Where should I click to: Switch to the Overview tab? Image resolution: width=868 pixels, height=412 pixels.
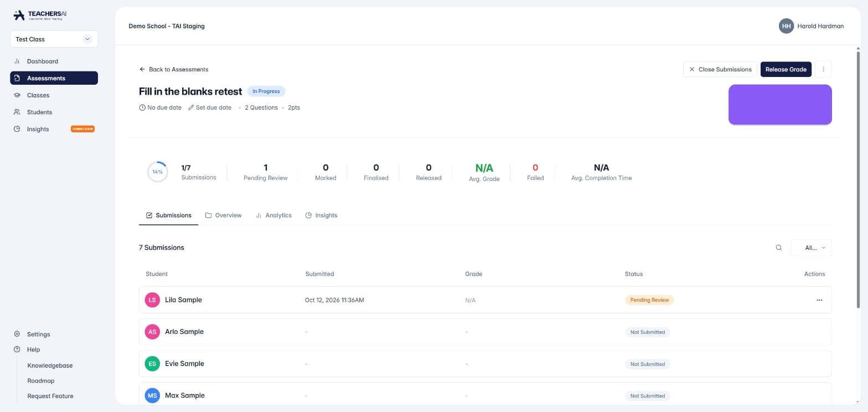coord(223,215)
